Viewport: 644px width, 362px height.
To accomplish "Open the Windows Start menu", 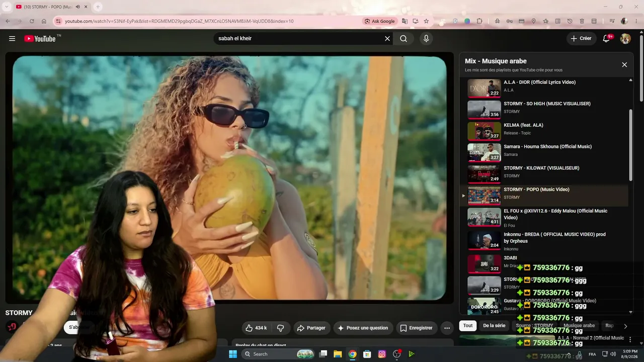I will click(233, 354).
